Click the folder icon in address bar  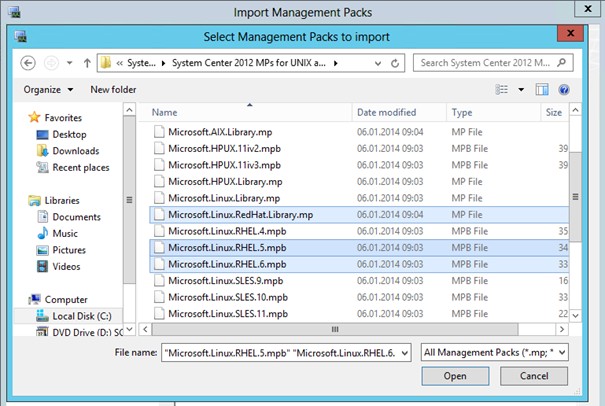(106, 63)
